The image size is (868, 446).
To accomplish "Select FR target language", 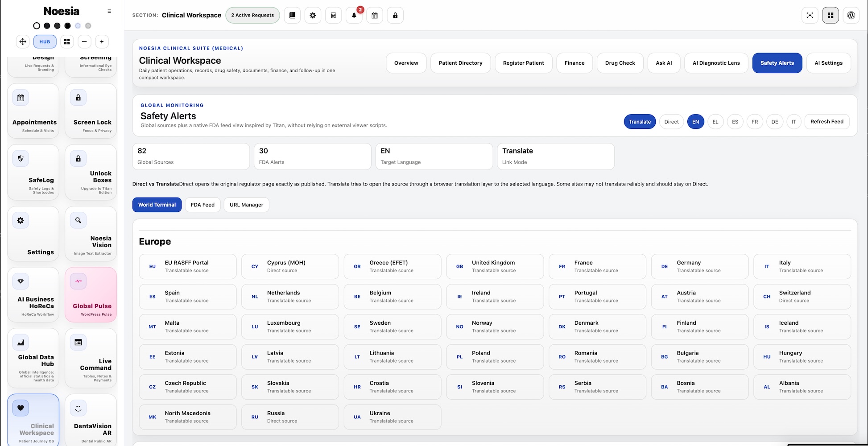I will [x=755, y=122].
